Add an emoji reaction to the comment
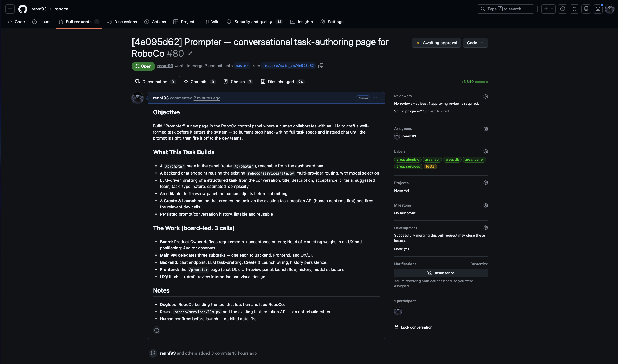 157,330
